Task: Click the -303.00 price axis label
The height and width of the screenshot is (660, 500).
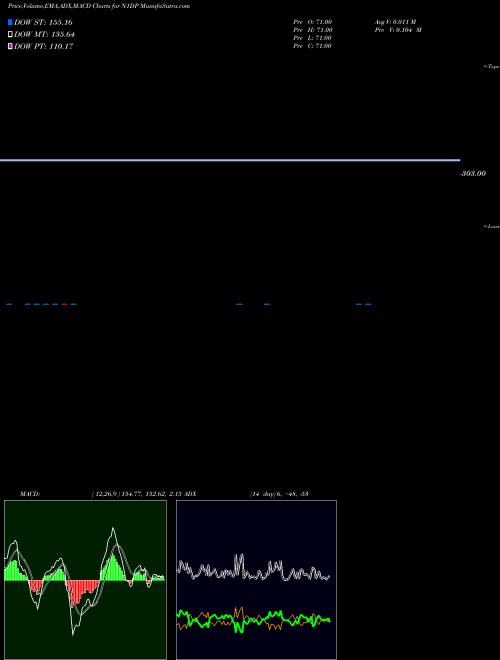Action: pyautogui.click(x=473, y=173)
